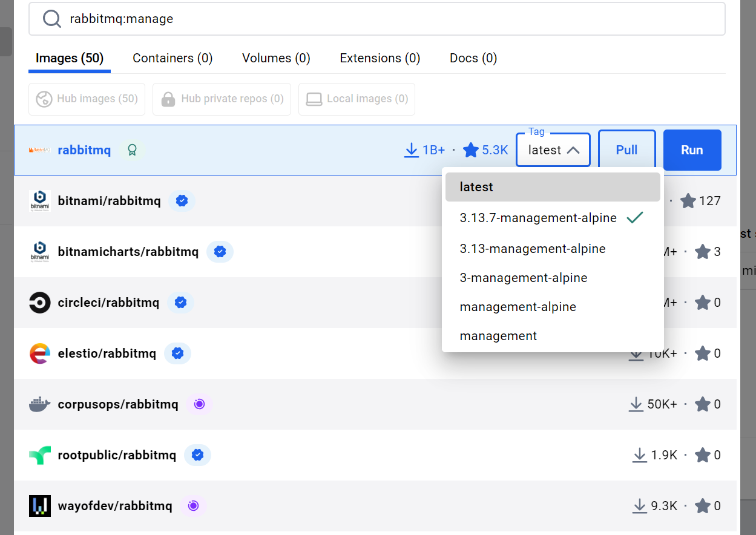
Task: Collapse the Tag dropdown chevron
Action: [x=574, y=149]
